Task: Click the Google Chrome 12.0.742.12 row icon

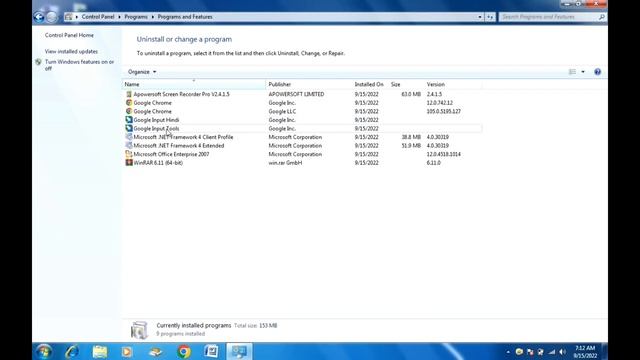Action: (129, 103)
